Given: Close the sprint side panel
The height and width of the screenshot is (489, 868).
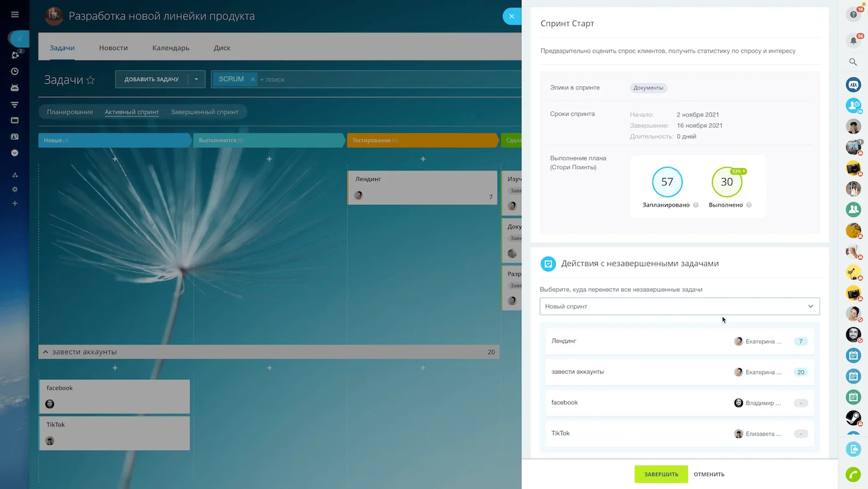Looking at the screenshot, I should pos(511,16).
